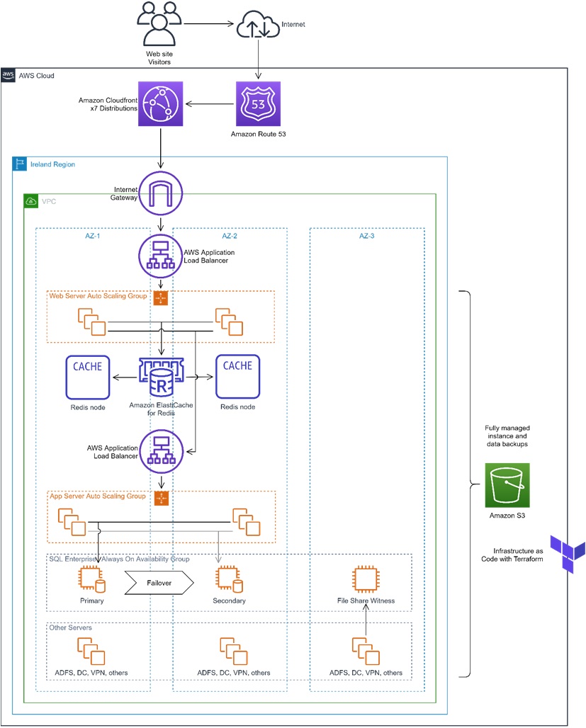Image resolution: width=586 pixels, height=728 pixels.
Task: Click the "Primary" caption
Action: 92,601
